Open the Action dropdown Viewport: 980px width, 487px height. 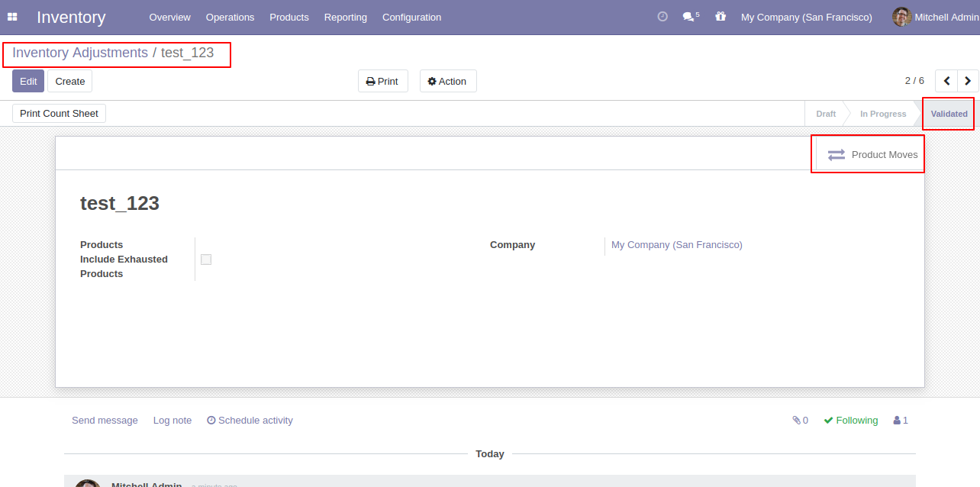[448, 82]
